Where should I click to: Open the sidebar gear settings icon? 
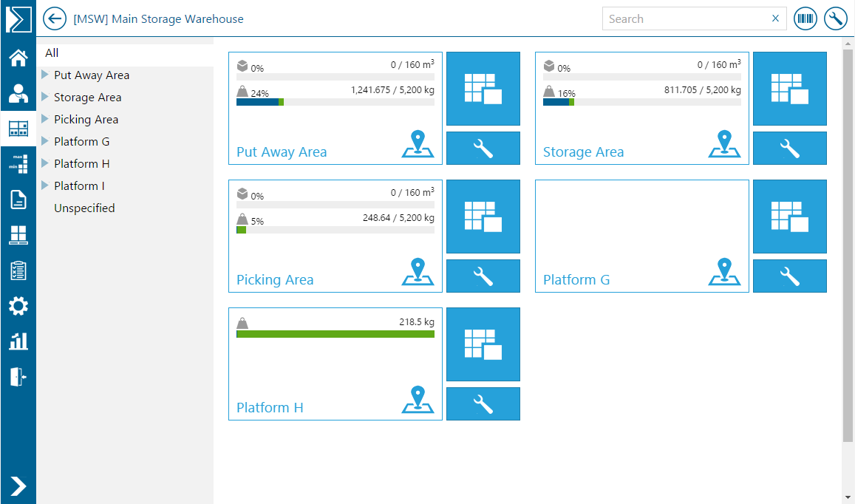18,306
